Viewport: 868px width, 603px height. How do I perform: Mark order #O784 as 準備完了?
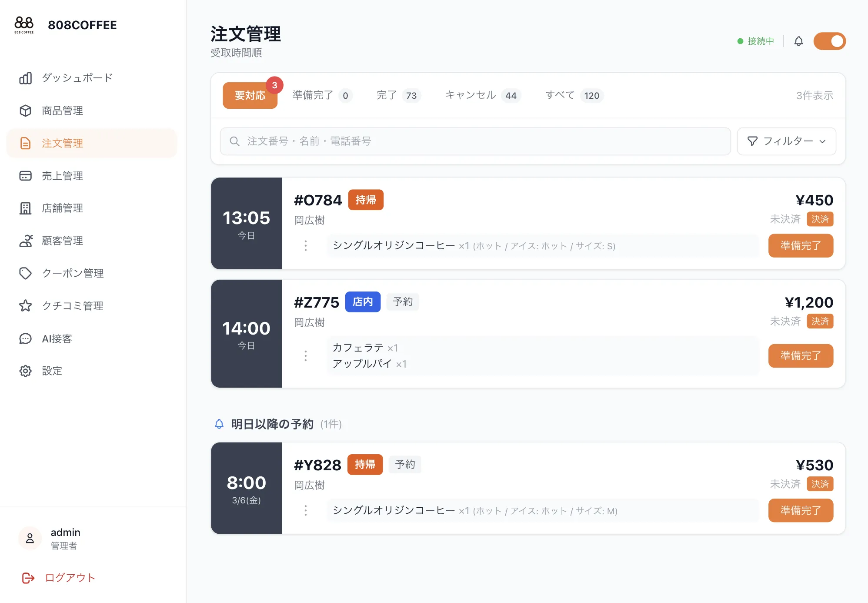800,246
